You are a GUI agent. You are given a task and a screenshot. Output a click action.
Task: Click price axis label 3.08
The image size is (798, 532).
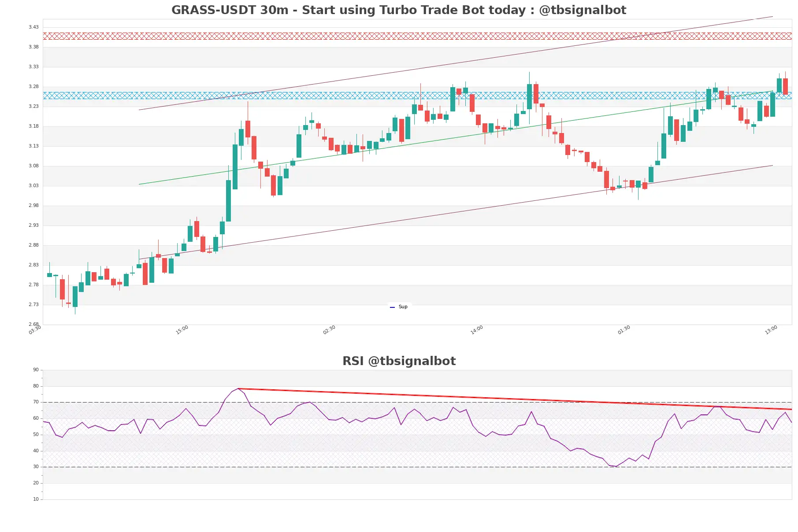tap(33, 166)
